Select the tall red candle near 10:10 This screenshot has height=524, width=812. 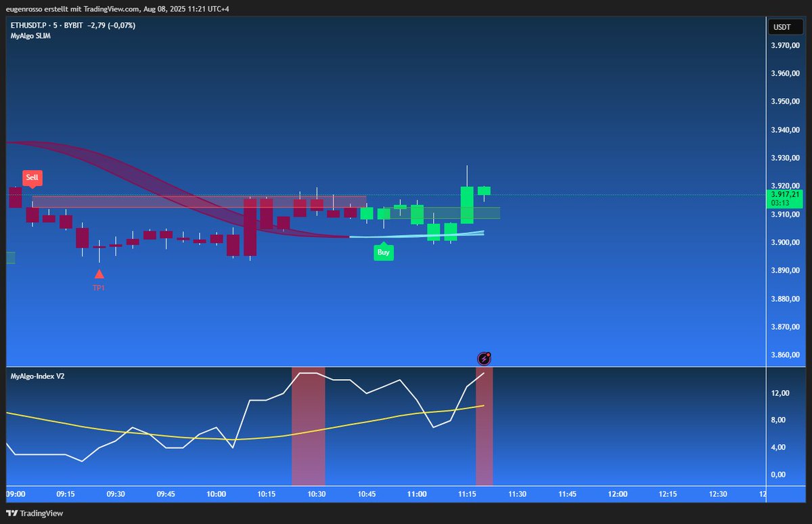[250, 227]
